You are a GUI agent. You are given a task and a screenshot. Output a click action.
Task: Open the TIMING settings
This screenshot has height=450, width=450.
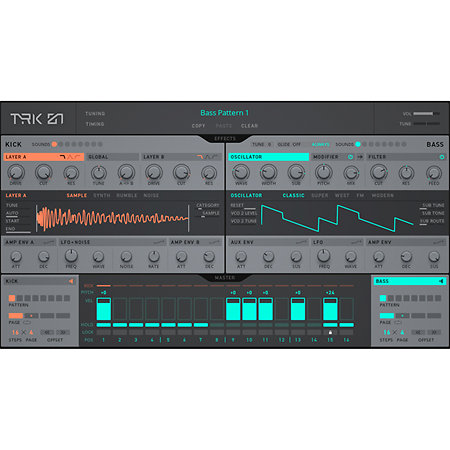[x=95, y=124]
